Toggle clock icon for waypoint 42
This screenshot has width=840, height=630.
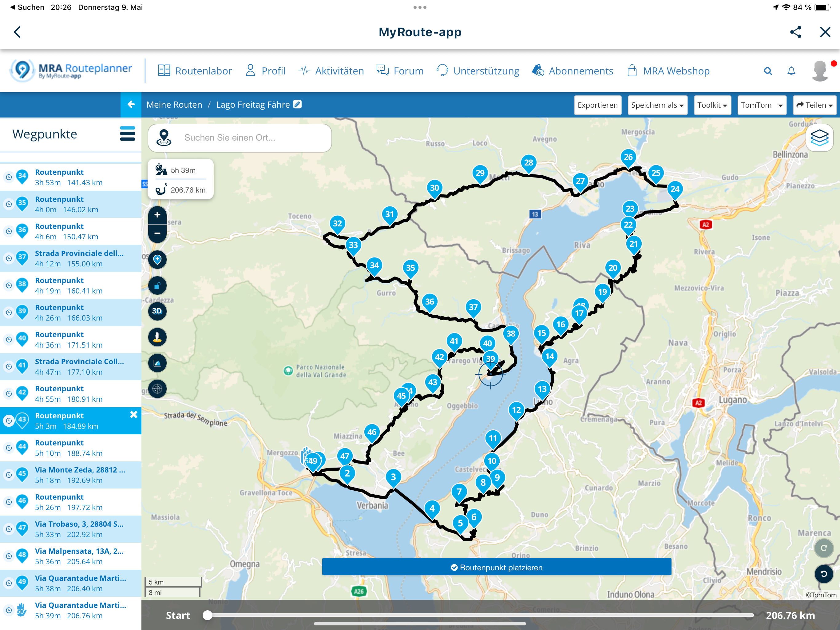pos(9,394)
